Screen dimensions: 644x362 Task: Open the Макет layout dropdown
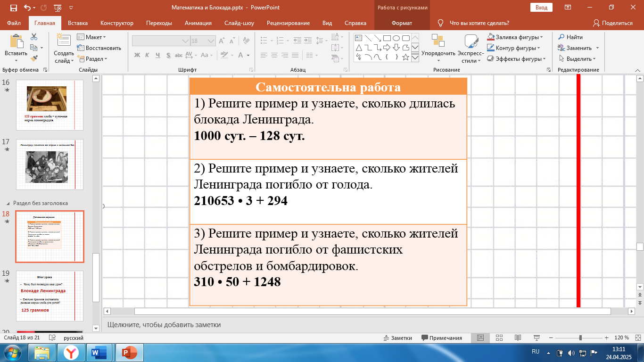coord(91,37)
